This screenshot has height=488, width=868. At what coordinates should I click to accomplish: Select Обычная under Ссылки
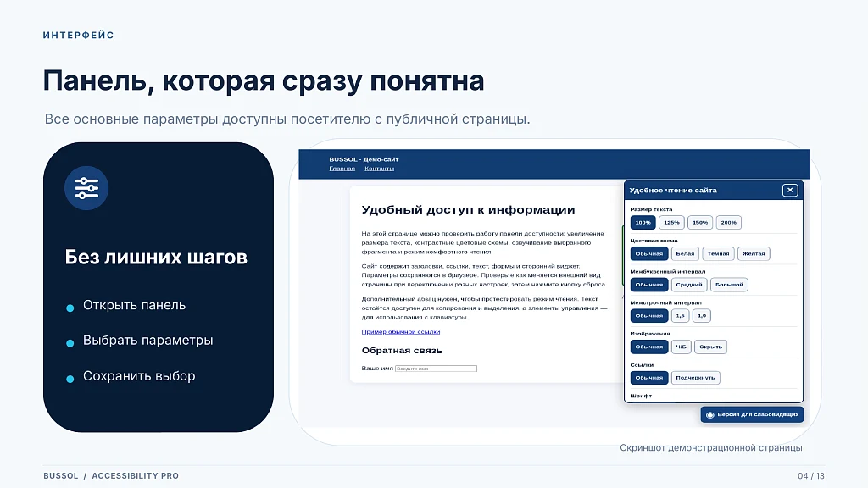coord(648,377)
